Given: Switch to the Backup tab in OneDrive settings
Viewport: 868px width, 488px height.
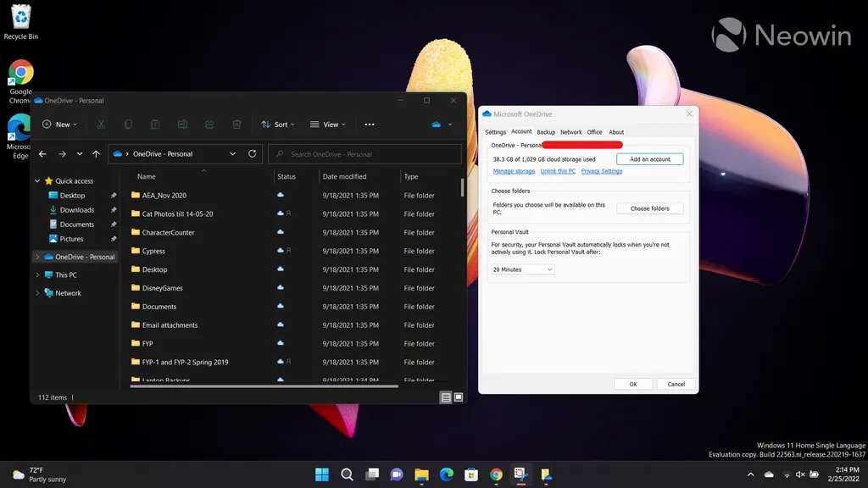Looking at the screenshot, I should tap(546, 132).
